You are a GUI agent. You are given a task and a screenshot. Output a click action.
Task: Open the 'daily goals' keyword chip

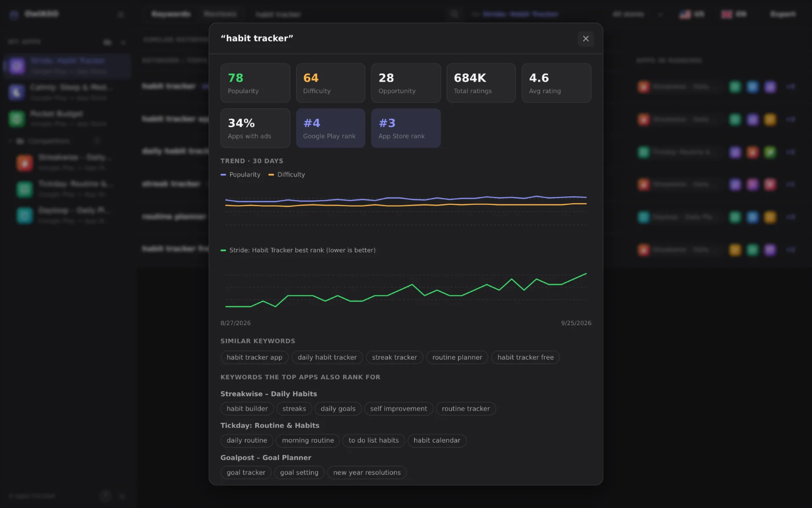338,409
